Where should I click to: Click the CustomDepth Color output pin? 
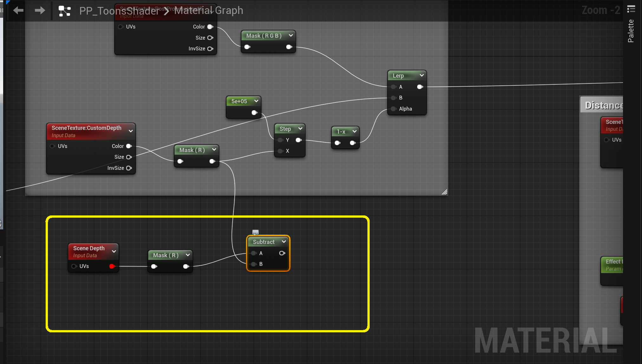[x=129, y=146]
